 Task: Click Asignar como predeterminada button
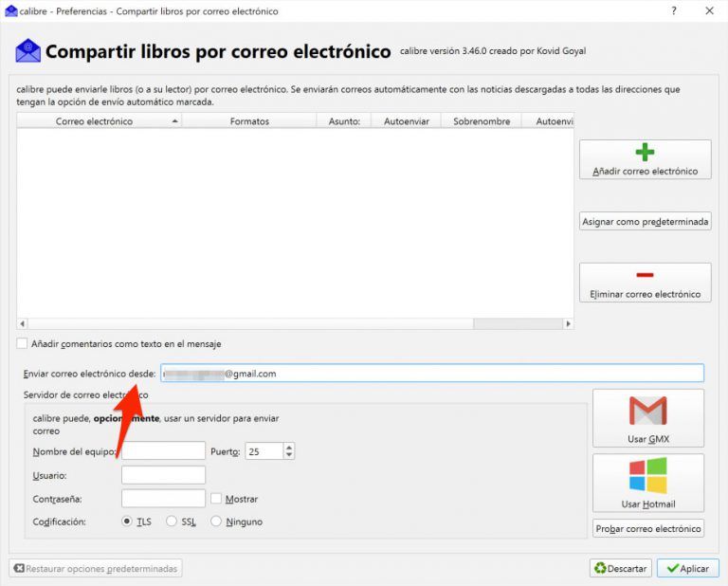click(645, 221)
